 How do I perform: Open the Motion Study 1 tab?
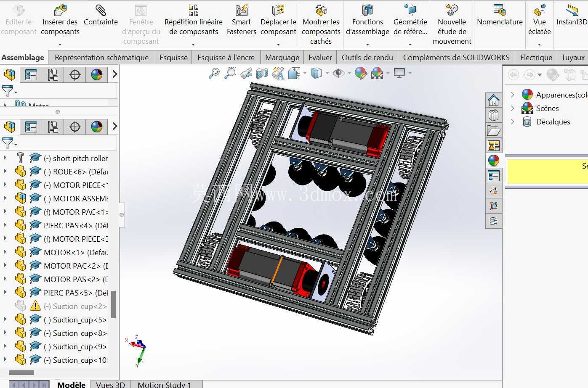[164, 384]
